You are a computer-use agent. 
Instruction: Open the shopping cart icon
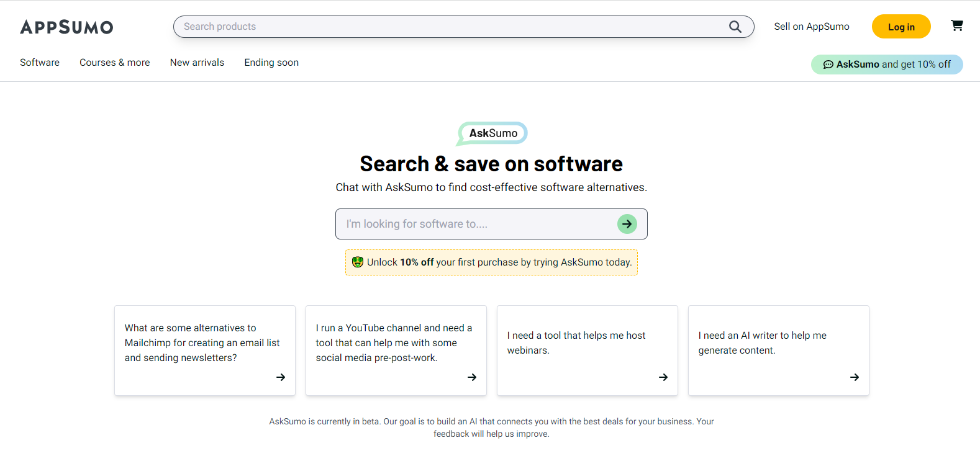pyautogui.click(x=957, y=25)
